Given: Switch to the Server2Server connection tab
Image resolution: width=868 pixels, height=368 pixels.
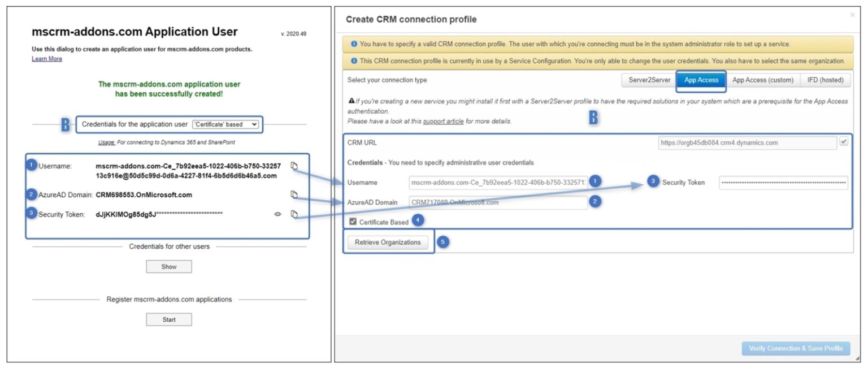Looking at the screenshot, I should coord(648,80).
